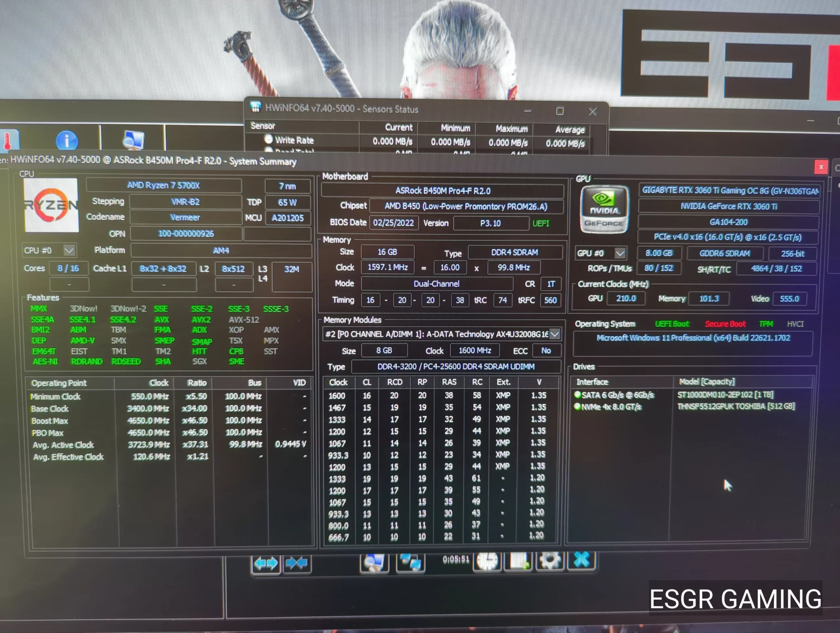The height and width of the screenshot is (633, 840).
Task: Start logging with the sheet plus icon
Action: pos(518,561)
